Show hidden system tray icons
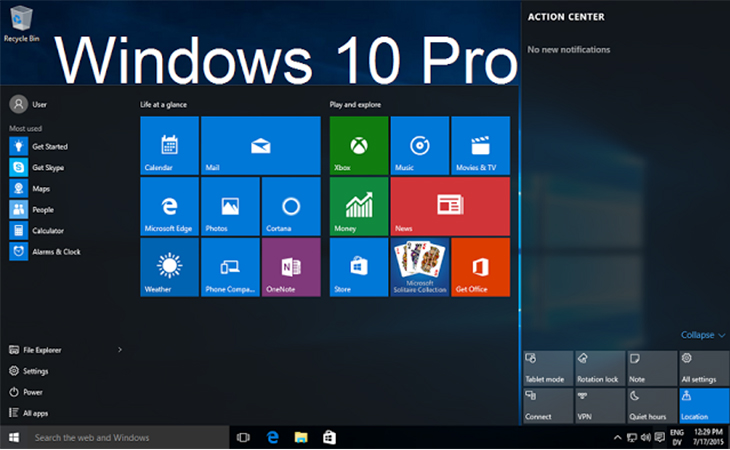 [617, 438]
